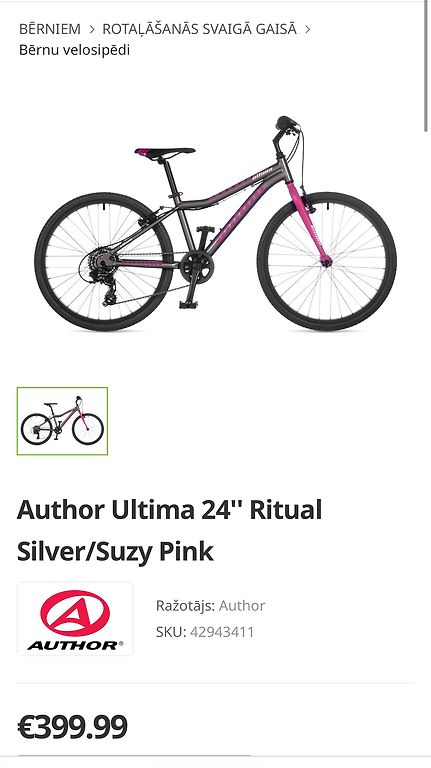Open the red Author brand emblem
431x768 pixels.
75,613
